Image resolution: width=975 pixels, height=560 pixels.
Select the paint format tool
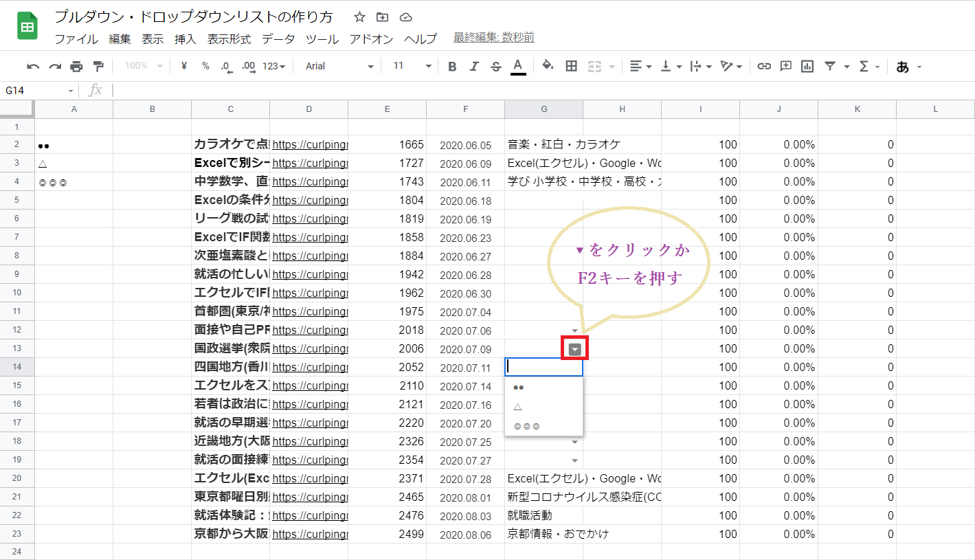point(97,66)
